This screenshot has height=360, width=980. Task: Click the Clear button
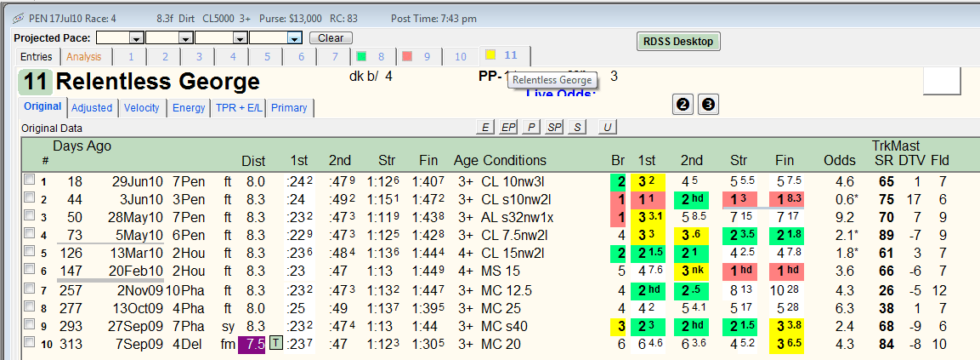(x=331, y=38)
